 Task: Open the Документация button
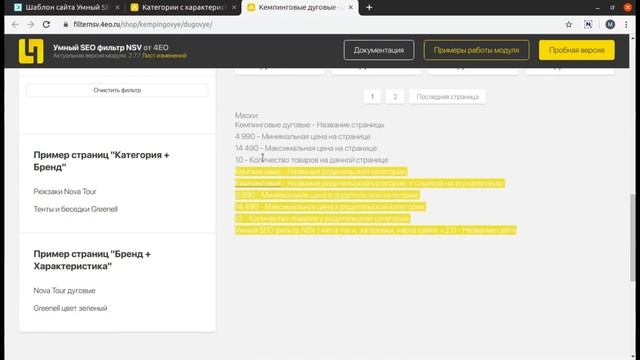[379, 50]
